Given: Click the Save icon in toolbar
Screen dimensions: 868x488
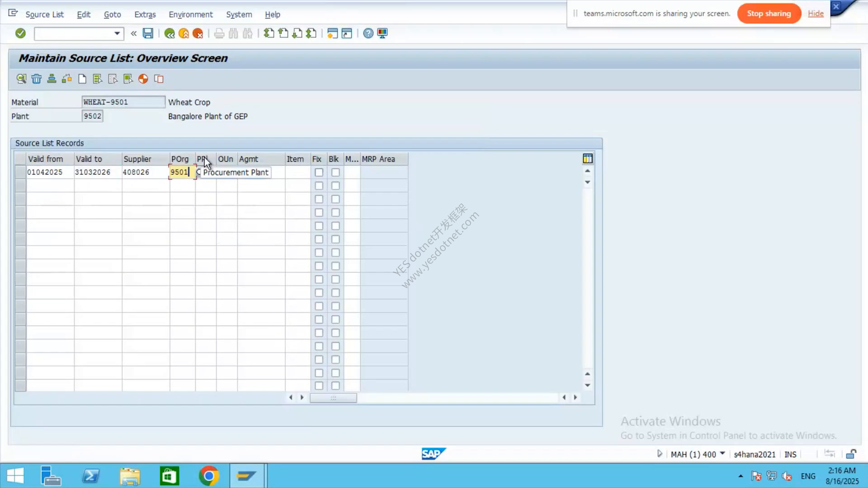Looking at the screenshot, I should [x=148, y=33].
